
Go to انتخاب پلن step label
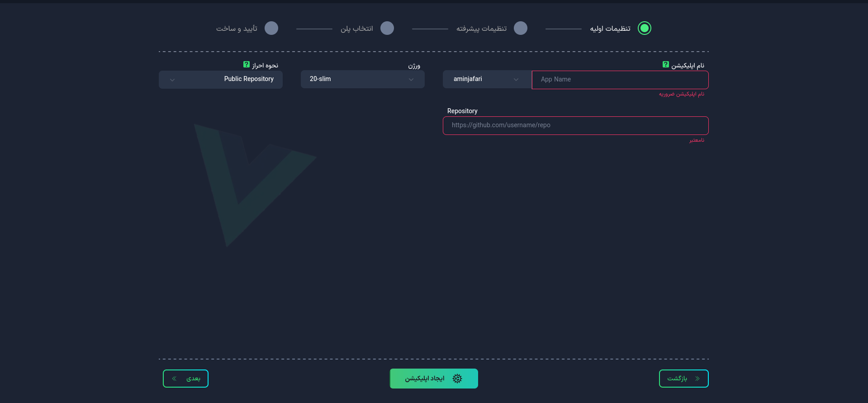[357, 29]
